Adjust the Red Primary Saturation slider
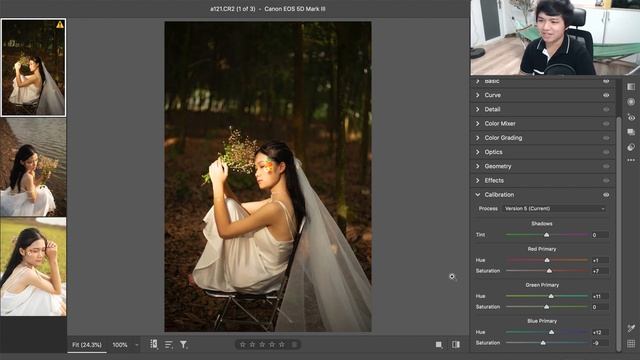640x360 pixels. (x=547, y=271)
